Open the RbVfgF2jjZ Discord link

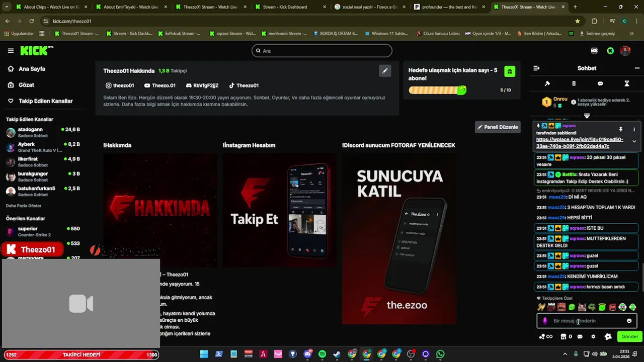point(202,85)
